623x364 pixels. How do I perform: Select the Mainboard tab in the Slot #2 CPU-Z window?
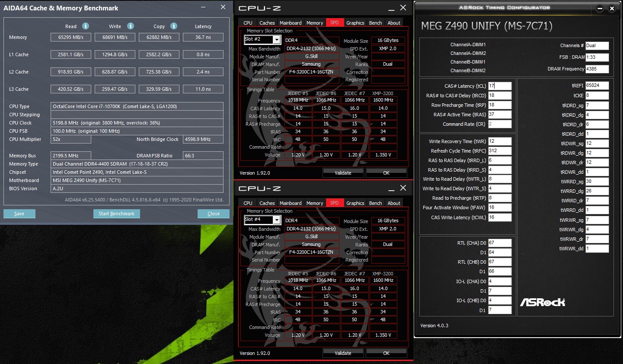point(291,23)
